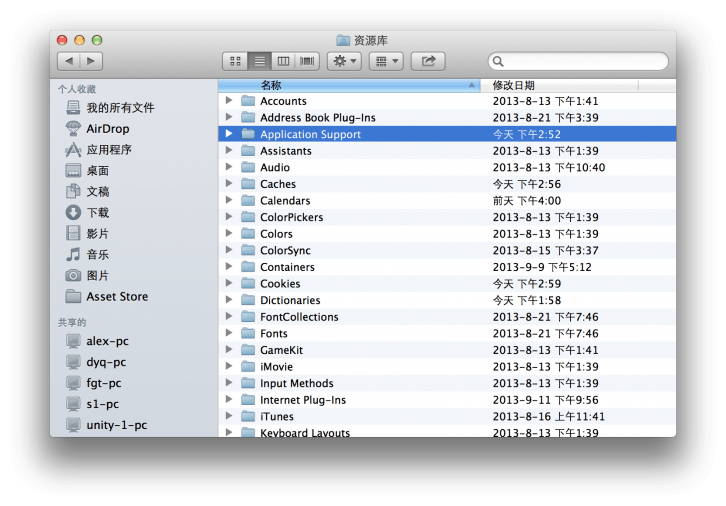Screen dimensions: 726x506
Task: Navigate back with left arrow
Action: point(68,61)
